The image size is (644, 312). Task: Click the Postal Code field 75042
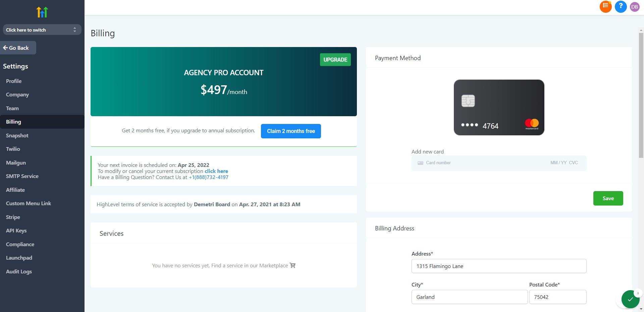[x=558, y=297]
